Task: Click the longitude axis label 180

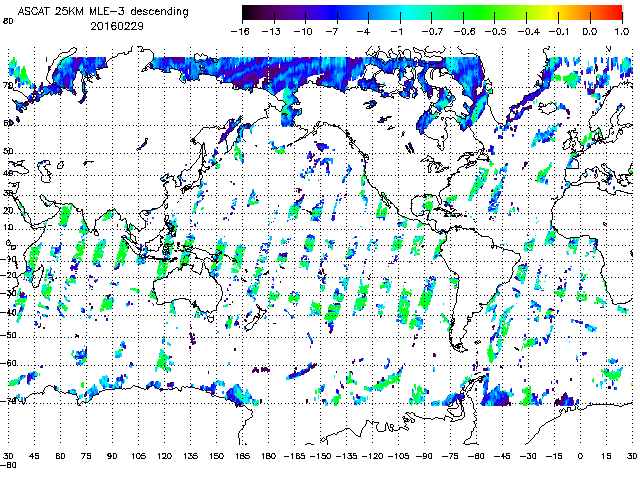Action: (269, 456)
